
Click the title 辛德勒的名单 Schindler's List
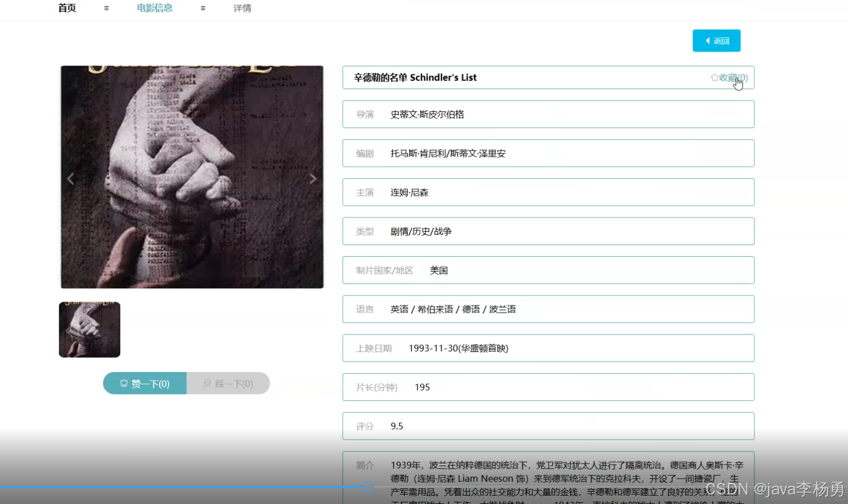[x=415, y=78]
